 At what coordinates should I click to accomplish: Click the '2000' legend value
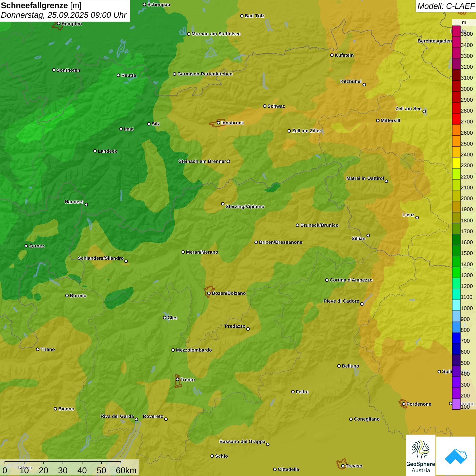tap(467, 198)
